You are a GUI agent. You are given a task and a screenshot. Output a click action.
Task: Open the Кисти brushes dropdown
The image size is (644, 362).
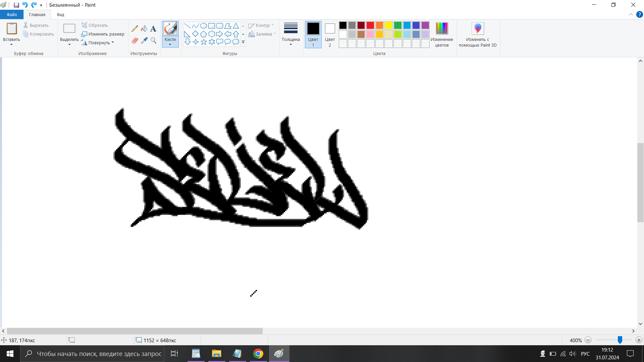tap(170, 42)
